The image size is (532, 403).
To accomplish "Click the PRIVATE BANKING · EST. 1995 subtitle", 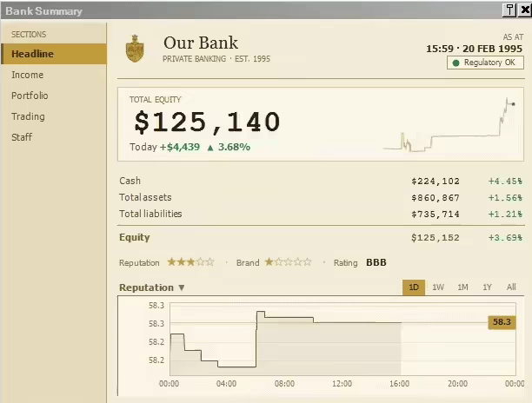I will 216,59.
